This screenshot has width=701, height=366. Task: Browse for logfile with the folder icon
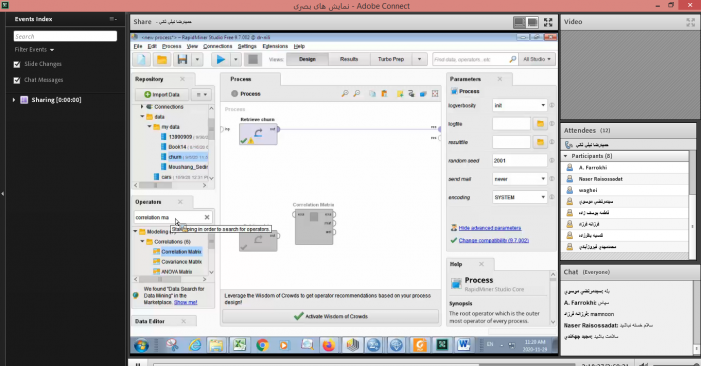[540, 124]
